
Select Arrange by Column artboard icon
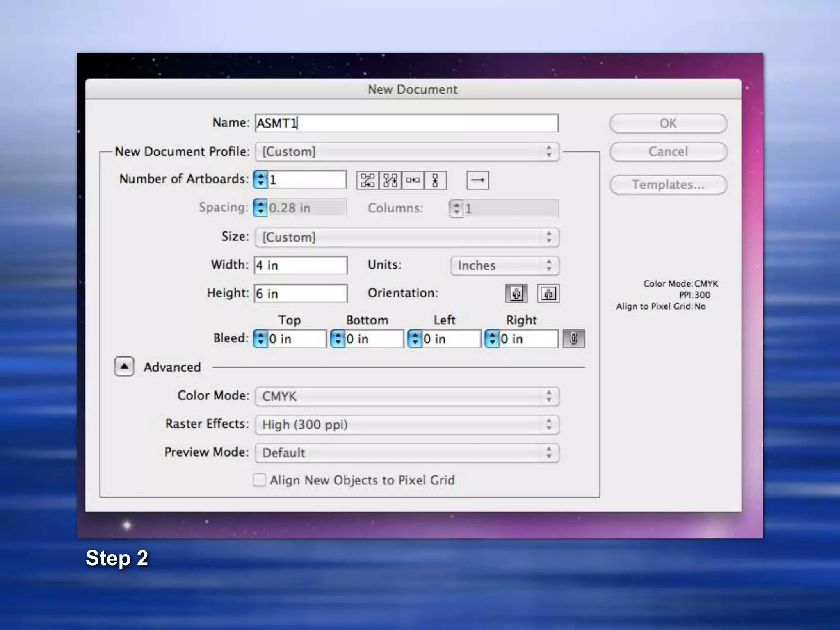(435, 180)
